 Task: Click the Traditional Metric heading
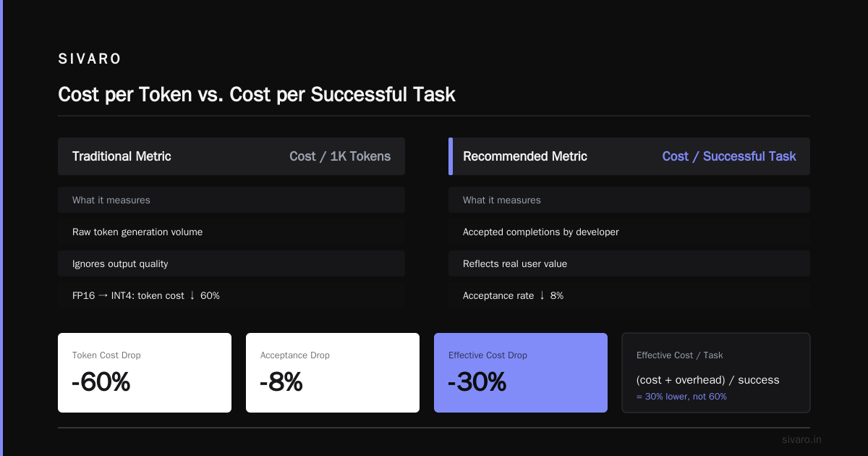(122, 156)
